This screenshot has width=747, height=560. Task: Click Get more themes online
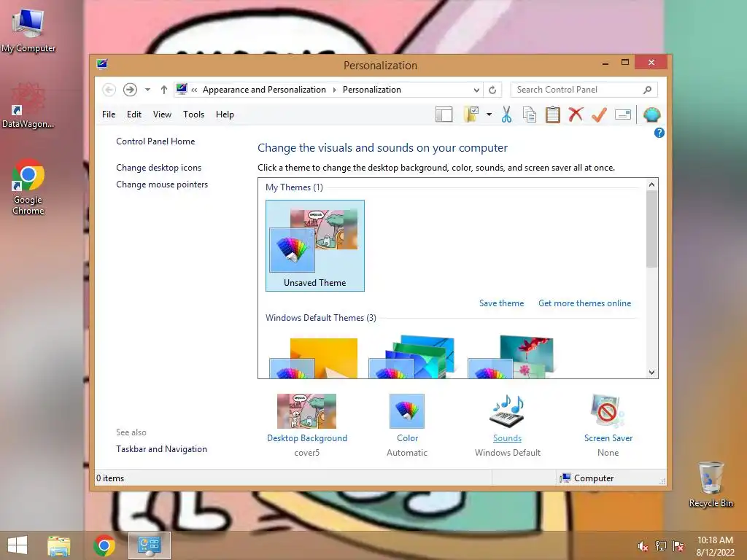coord(584,303)
